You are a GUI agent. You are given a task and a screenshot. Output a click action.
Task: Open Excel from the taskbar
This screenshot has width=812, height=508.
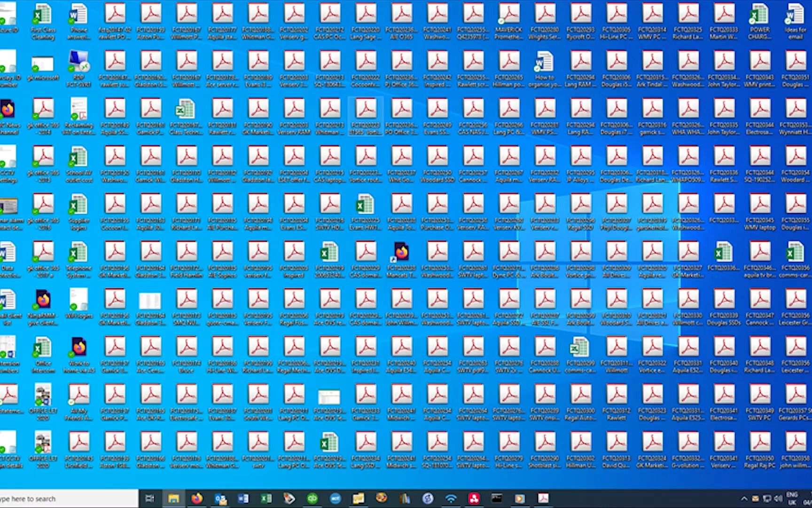point(266,499)
